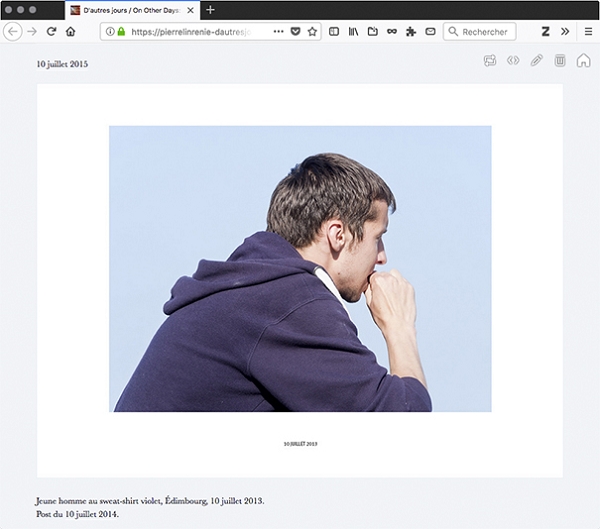Open a new tab with plus button

click(210, 10)
